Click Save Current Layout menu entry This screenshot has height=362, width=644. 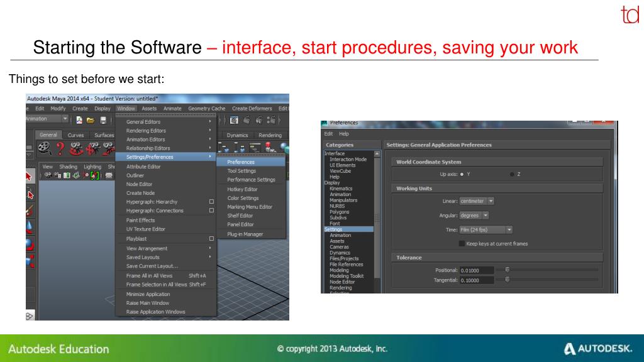(166, 266)
